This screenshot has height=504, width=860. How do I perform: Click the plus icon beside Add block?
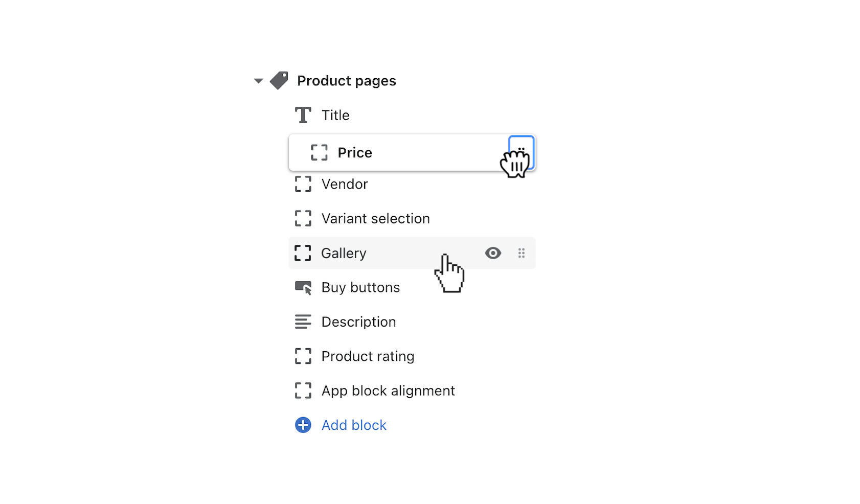click(303, 425)
